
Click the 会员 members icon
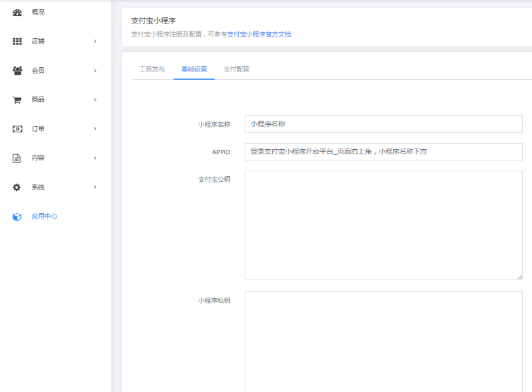click(x=17, y=71)
